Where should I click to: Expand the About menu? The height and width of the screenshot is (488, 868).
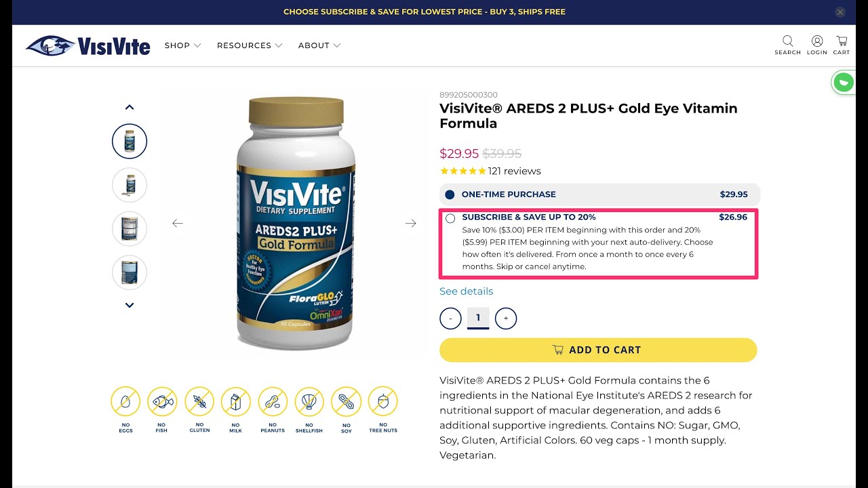coord(319,45)
